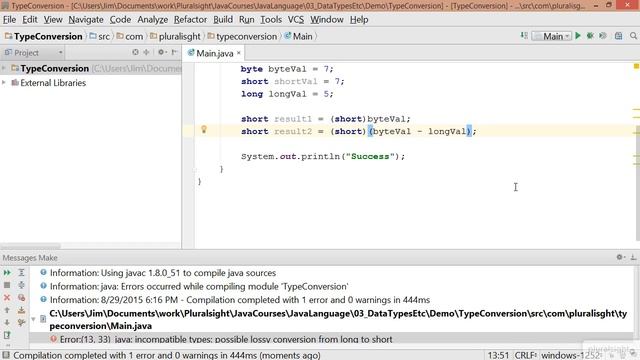Click 'Using javac 1.8.0_51' information line

point(163,273)
